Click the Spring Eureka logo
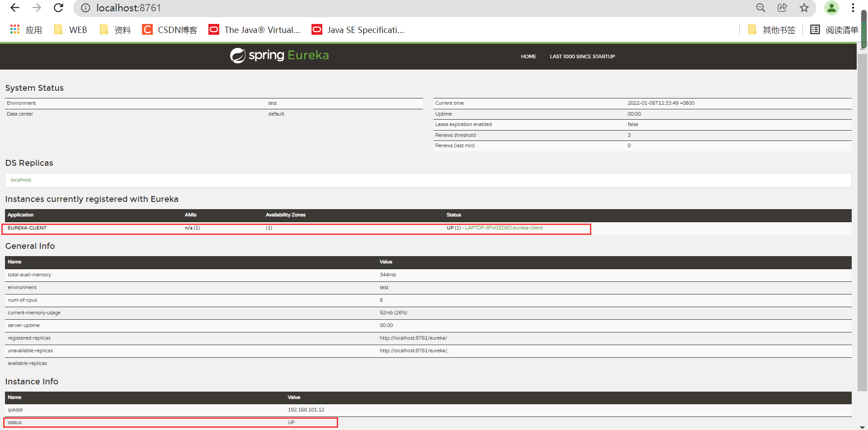Screen dimensions: 868x430 click(279, 56)
